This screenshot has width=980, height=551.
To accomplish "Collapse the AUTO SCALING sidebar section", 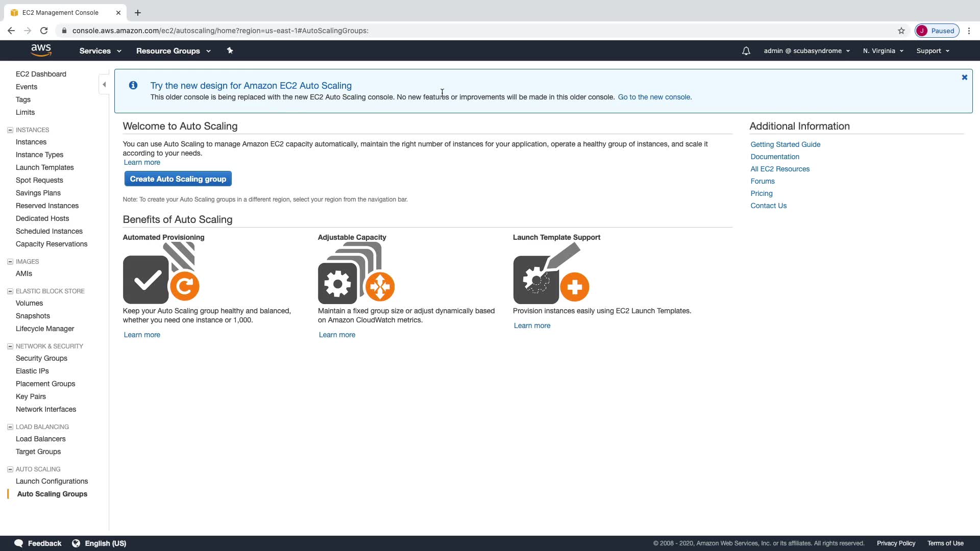I will [10, 469].
